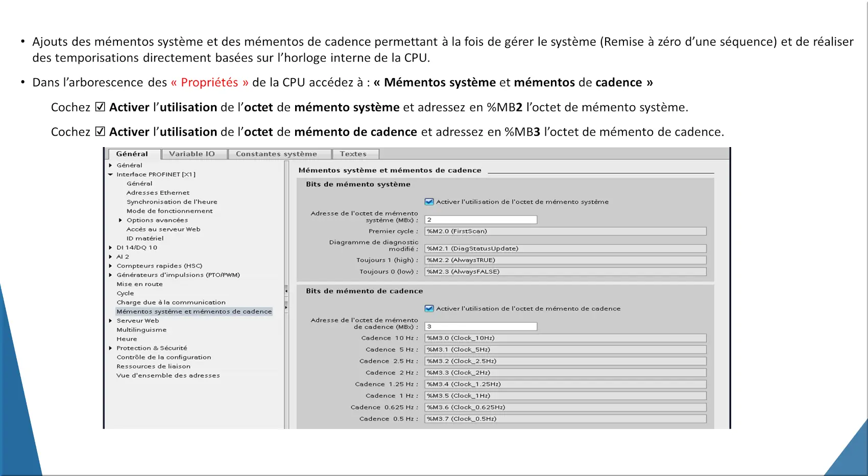The height and width of the screenshot is (476, 868).
Task: Select Mise en route tree item
Action: pyautogui.click(x=139, y=284)
